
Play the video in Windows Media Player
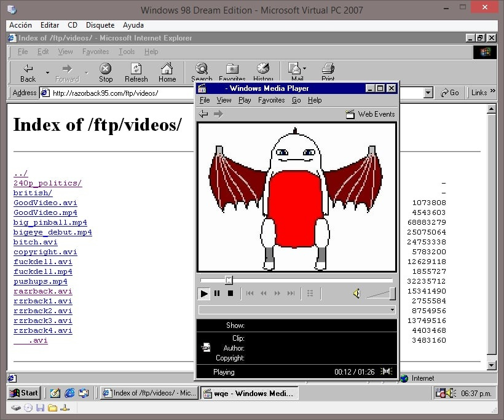(204, 293)
